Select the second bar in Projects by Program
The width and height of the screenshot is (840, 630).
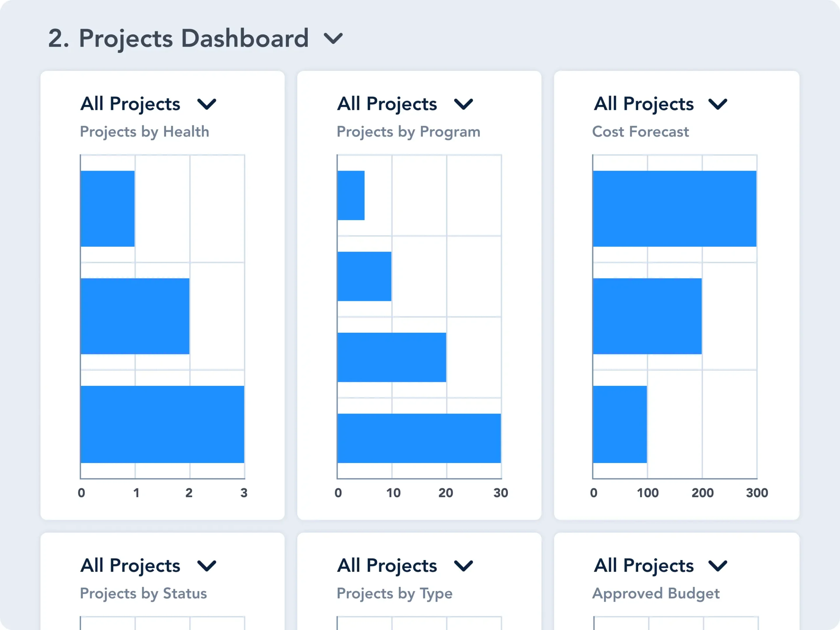(x=364, y=276)
